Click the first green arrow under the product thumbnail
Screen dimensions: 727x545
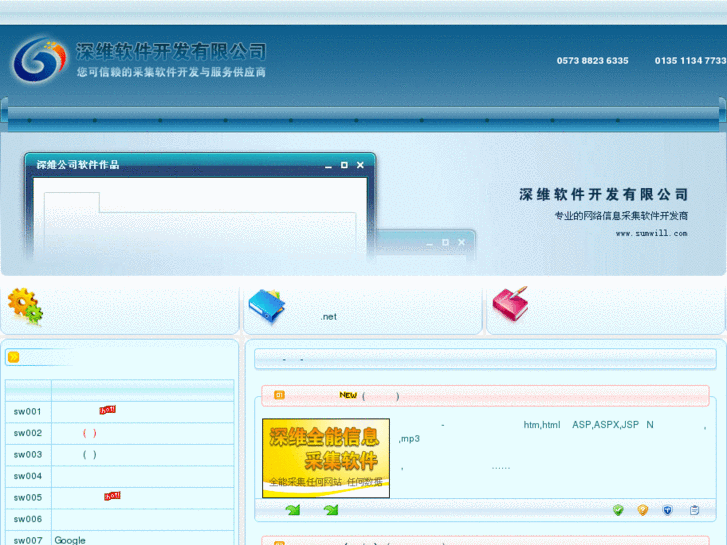(293, 510)
